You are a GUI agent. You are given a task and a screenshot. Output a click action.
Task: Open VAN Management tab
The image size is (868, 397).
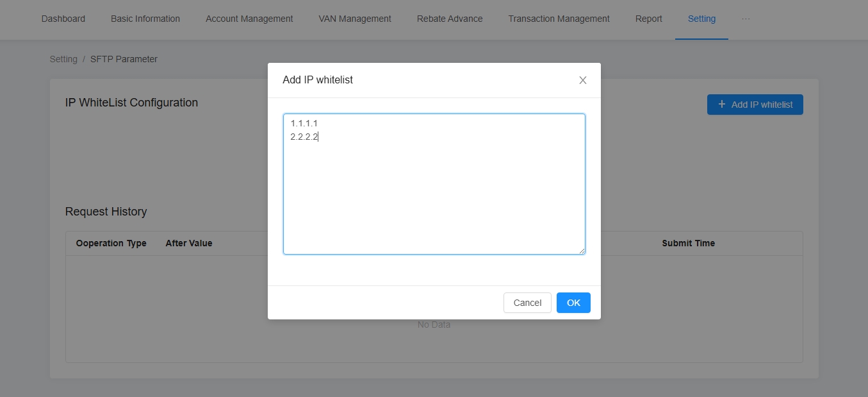coord(355,19)
